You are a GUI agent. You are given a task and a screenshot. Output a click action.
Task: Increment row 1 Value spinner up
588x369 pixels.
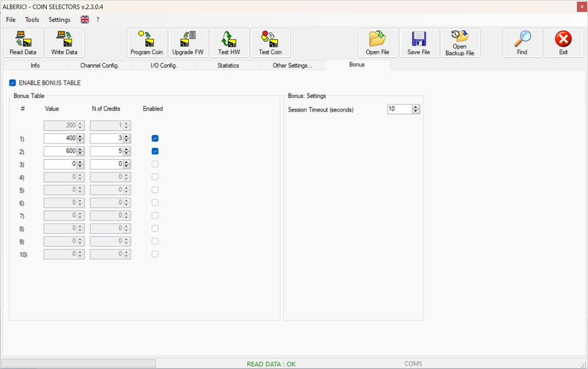click(x=80, y=137)
